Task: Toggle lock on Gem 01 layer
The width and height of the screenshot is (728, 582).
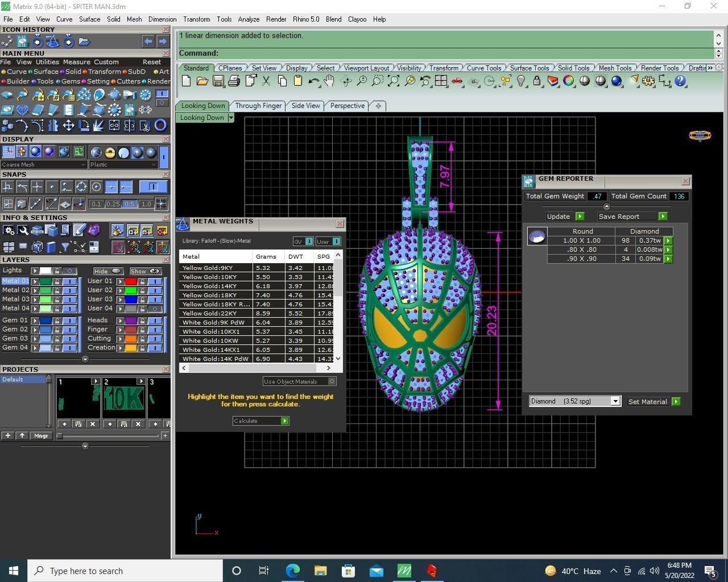Action: 57,321
